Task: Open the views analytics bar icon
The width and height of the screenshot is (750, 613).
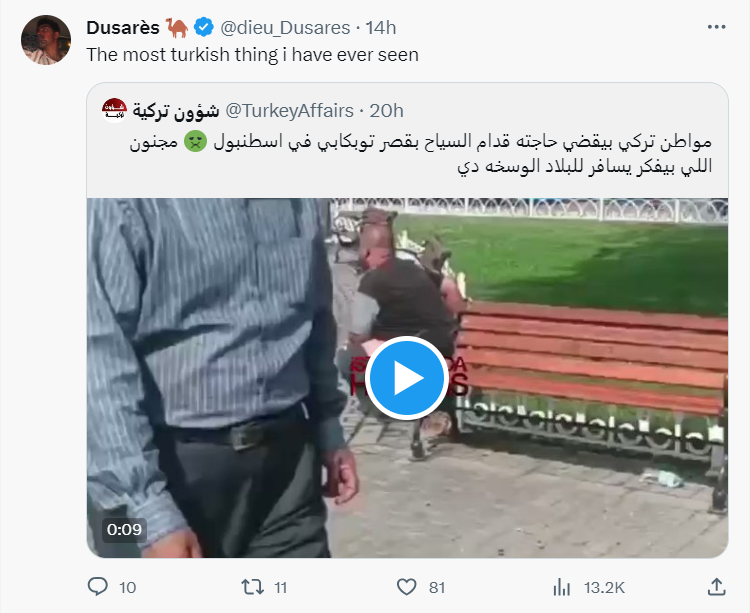Action: pos(562,587)
